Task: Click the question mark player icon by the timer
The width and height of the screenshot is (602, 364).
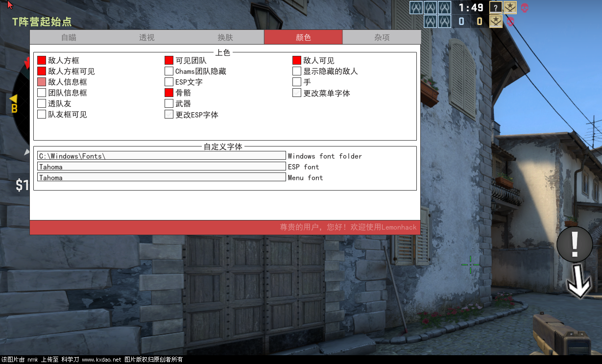Action: (496, 7)
